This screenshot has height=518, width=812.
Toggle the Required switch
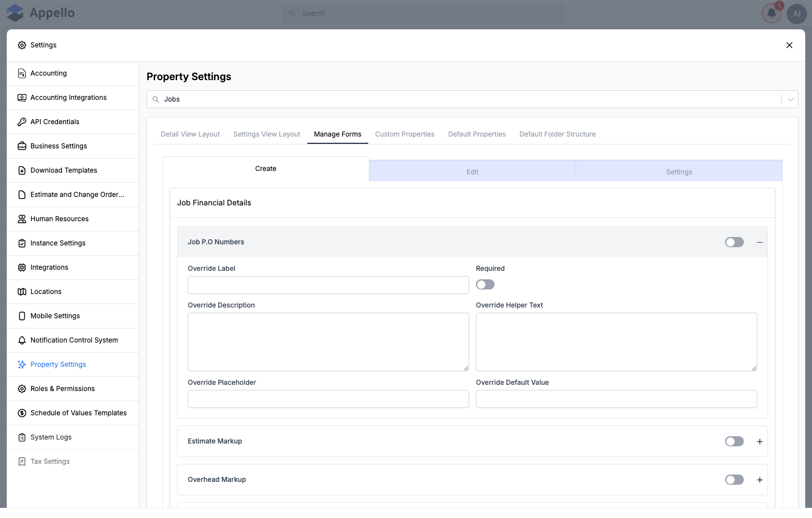point(485,284)
